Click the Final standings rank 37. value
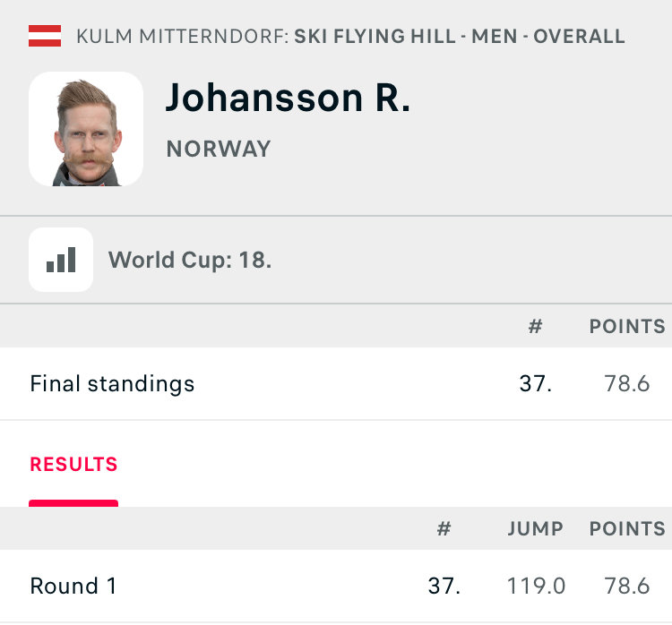The width and height of the screenshot is (672, 625). coord(536,383)
